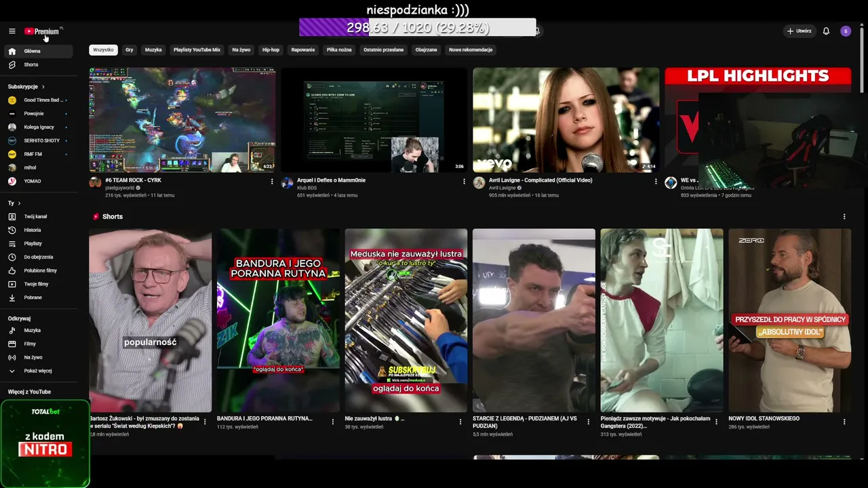The image size is (868, 488).
Task: Select the Na żywo filter chip
Action: [x=241, y=49]
